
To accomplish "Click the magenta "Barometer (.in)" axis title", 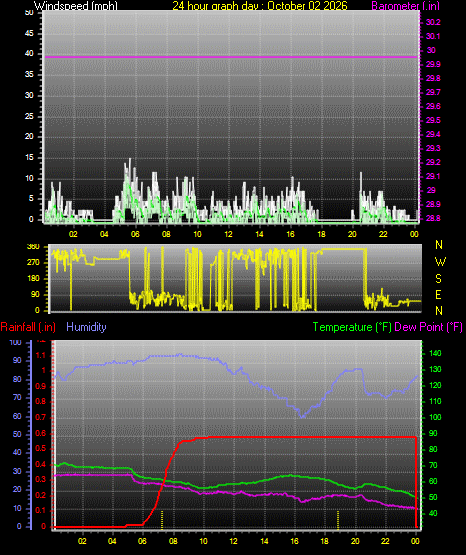I will [x=405, y=6].
